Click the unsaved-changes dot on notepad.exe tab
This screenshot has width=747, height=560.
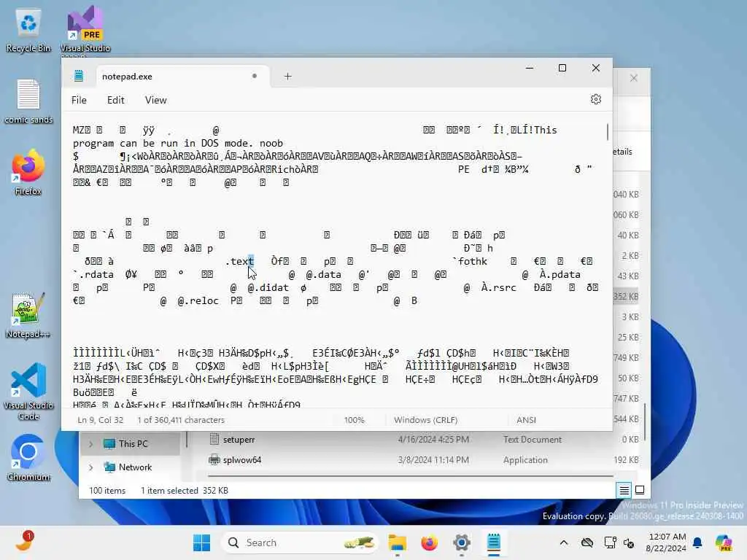click(x=255, y=76)
